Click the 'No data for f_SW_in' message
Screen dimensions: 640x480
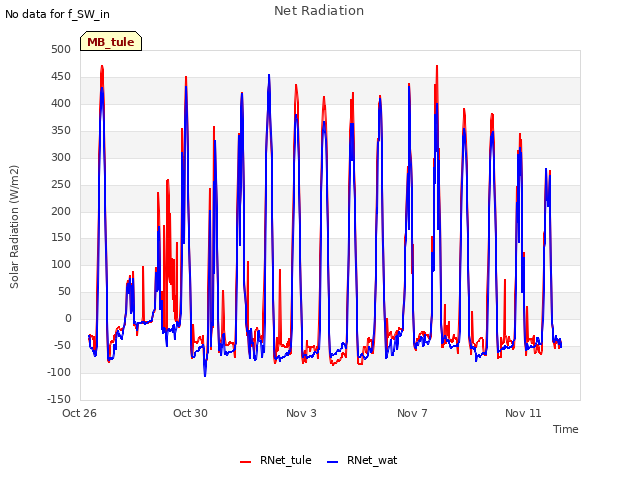coord(57,14)
